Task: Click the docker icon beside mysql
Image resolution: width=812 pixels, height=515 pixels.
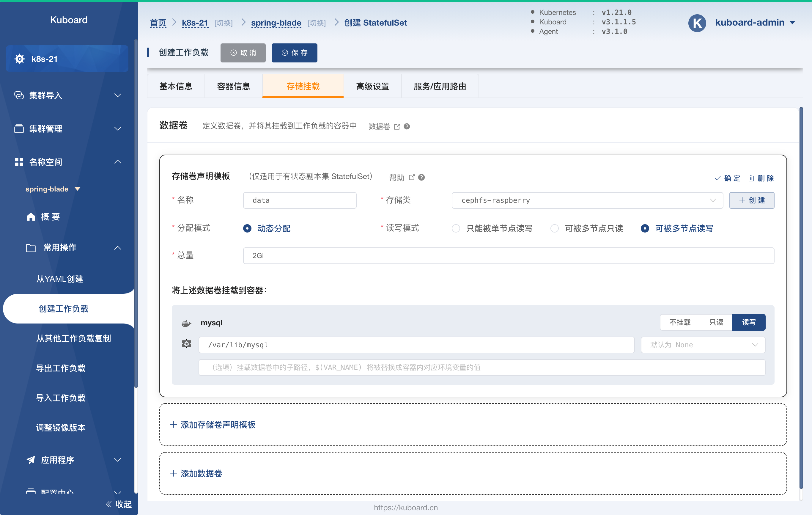Action: 186,323
